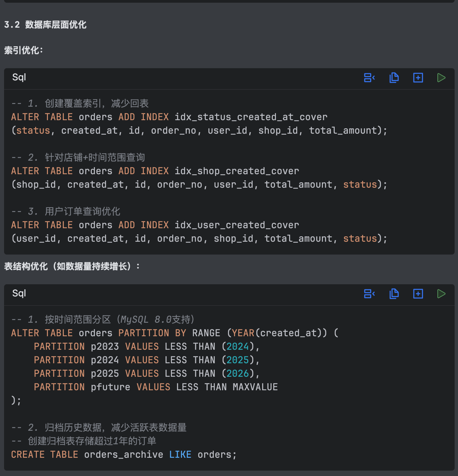Screen dimensions: 458x476
Task: Run the index optimization SQL block
Action: point(441,78)
